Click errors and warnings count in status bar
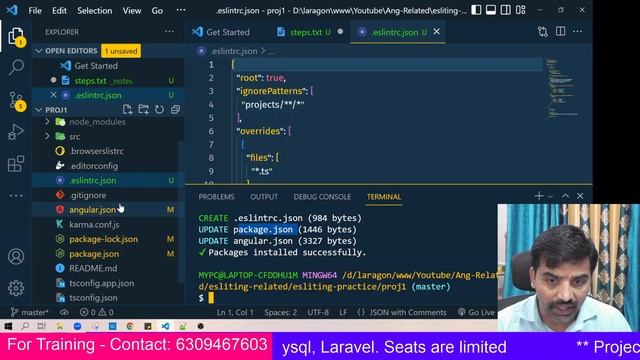The image size is (640, 360). tap(97, 312)
